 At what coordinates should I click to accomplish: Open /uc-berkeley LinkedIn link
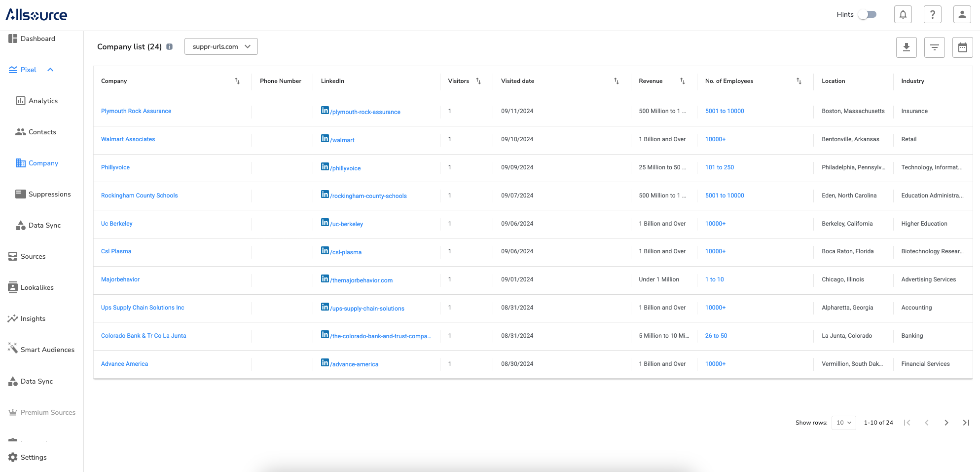[347, 224]
